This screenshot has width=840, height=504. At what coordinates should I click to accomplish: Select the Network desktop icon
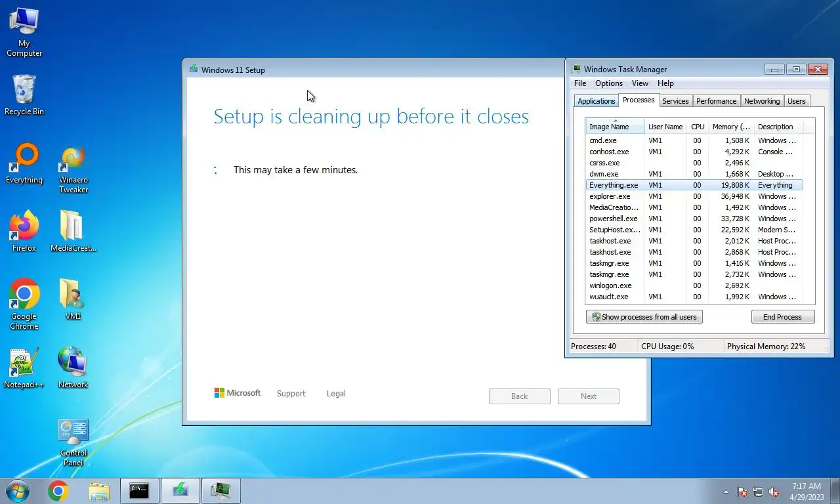73,368
